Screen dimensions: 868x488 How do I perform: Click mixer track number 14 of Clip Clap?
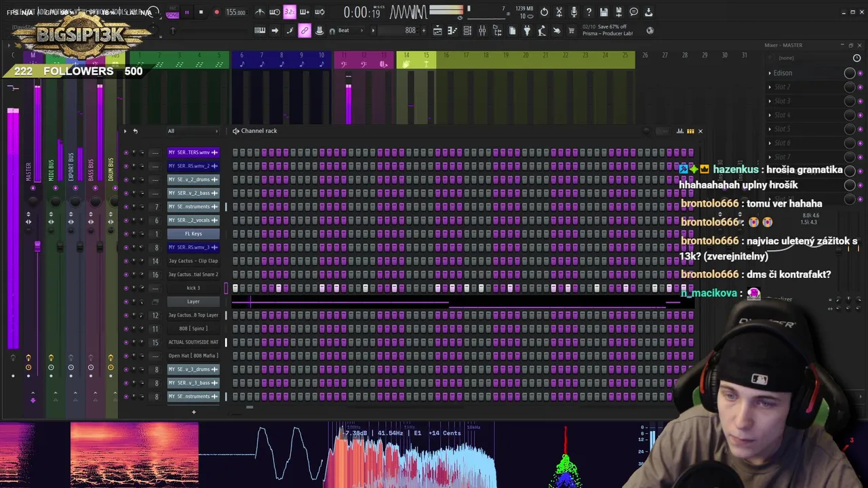(156, 261)
